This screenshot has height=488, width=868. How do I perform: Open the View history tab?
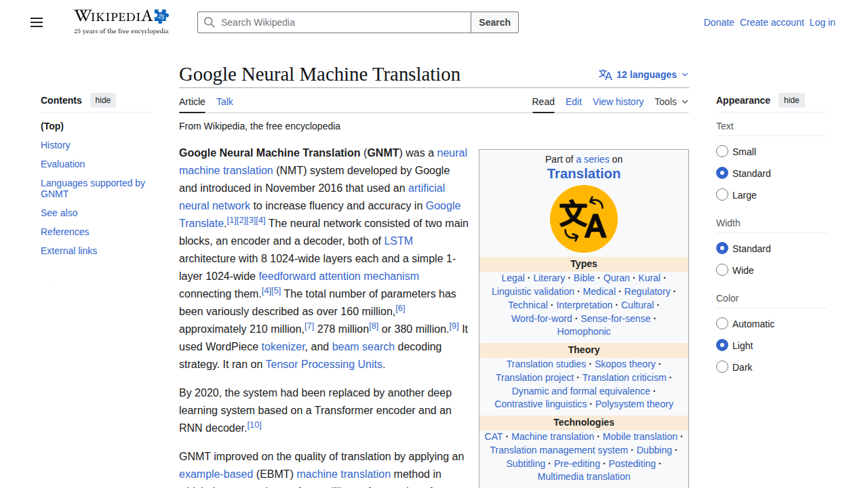pyautogui.click(x=618, y=102)
